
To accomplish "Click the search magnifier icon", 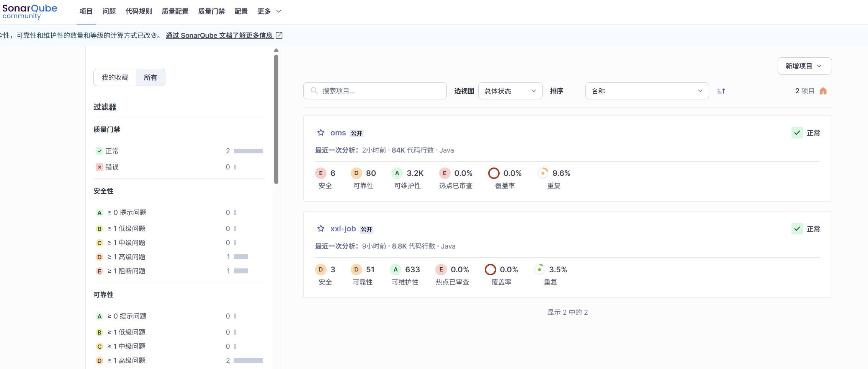I will click(314, 91).
